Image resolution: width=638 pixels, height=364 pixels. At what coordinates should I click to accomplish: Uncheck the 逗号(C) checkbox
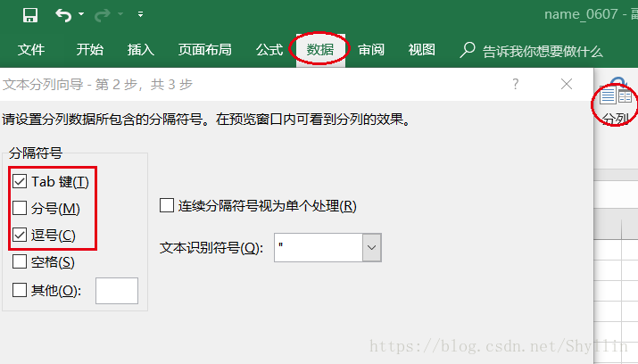[20, 235]
